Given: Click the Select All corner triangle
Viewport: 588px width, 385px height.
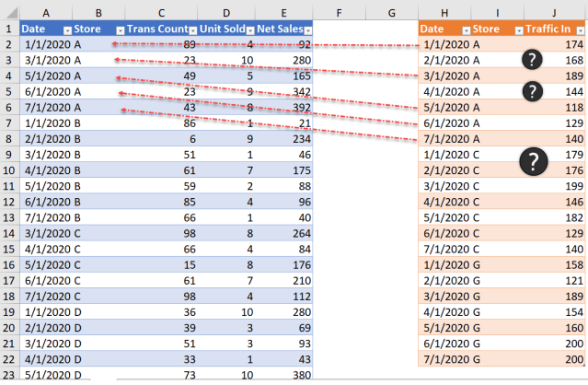Looking at the screenshot, I should point(11,13).
